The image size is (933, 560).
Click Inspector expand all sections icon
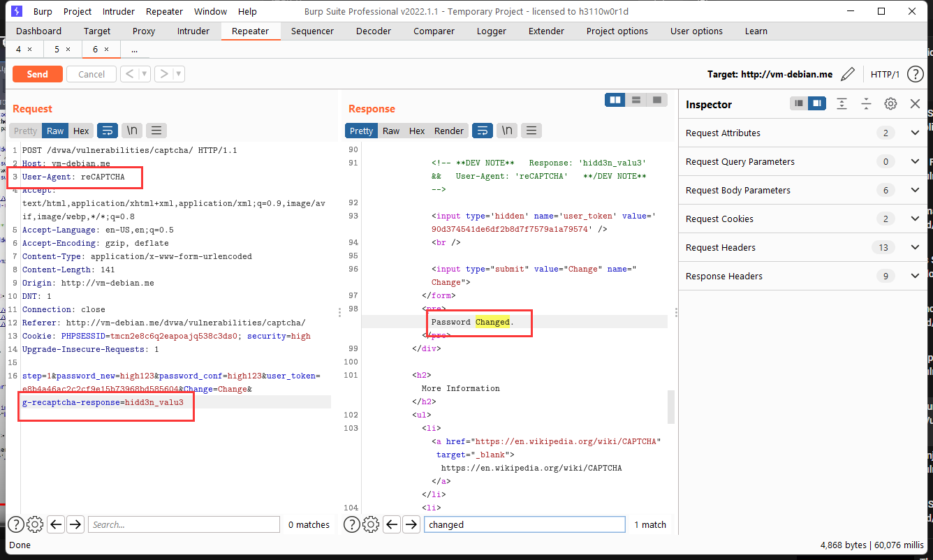click(842, 103)
